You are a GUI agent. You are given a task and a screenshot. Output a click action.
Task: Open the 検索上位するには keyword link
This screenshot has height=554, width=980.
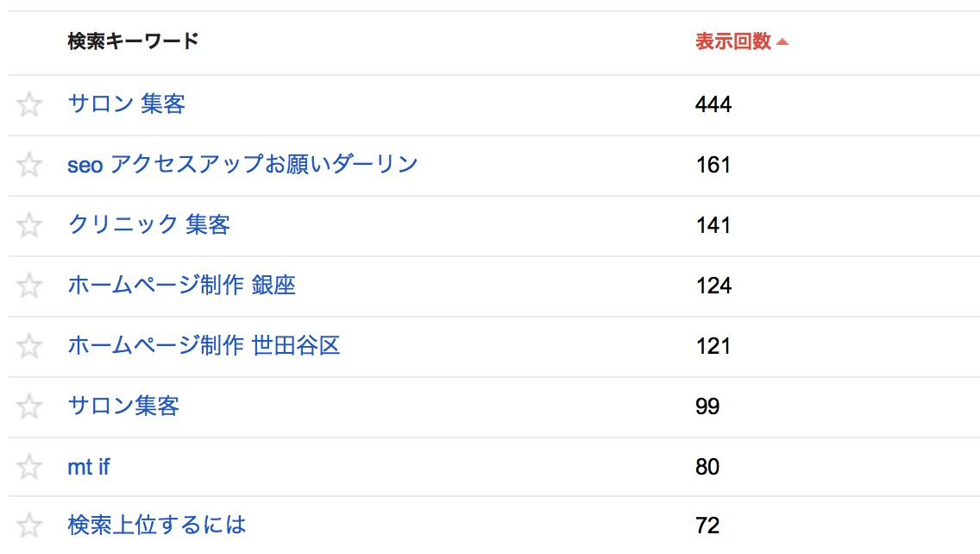pyautogui.click(x=157, y=525)
